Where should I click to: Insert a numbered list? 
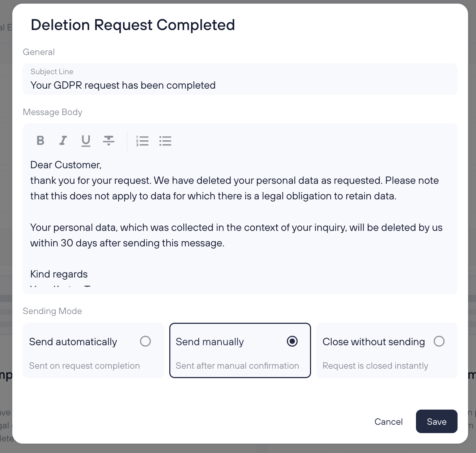pos(143,141)
